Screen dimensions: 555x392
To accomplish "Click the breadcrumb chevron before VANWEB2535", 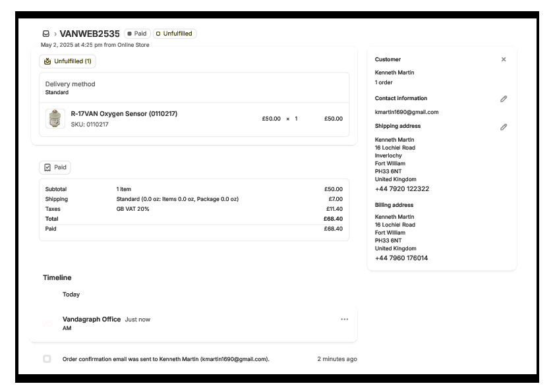I will coord(55,34).
